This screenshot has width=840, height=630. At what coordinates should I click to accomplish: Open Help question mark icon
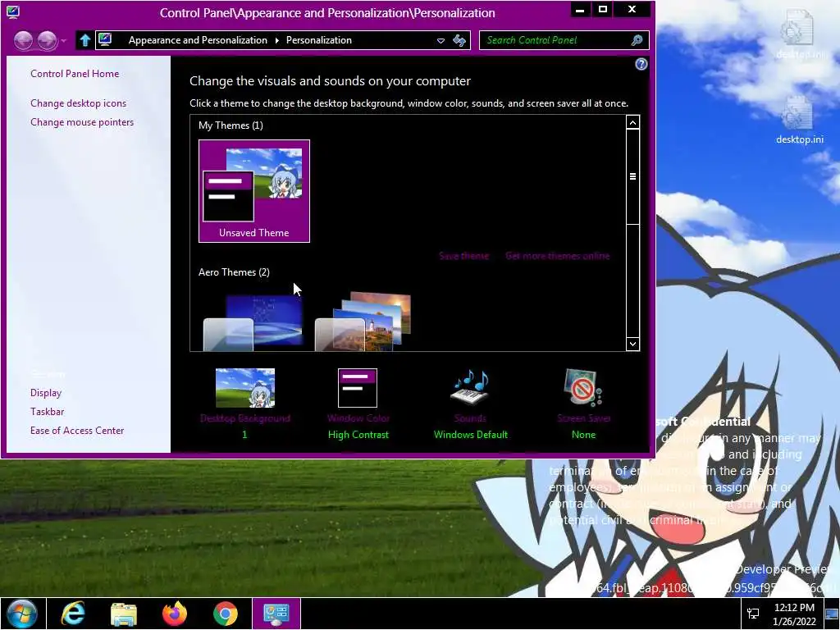point(641,64)
